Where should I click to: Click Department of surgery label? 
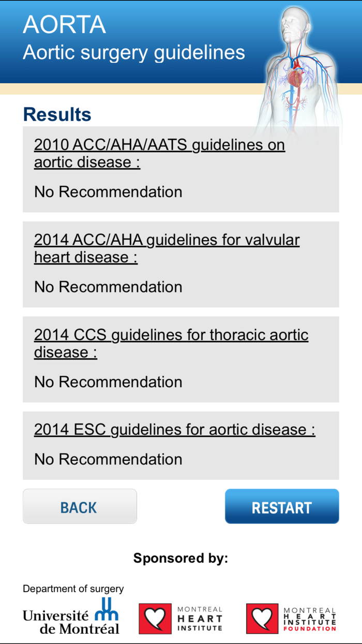72,589
